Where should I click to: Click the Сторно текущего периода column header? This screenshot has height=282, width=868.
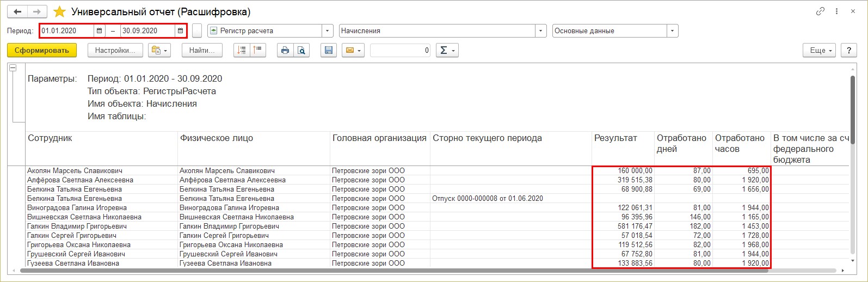tap(511, 149)
